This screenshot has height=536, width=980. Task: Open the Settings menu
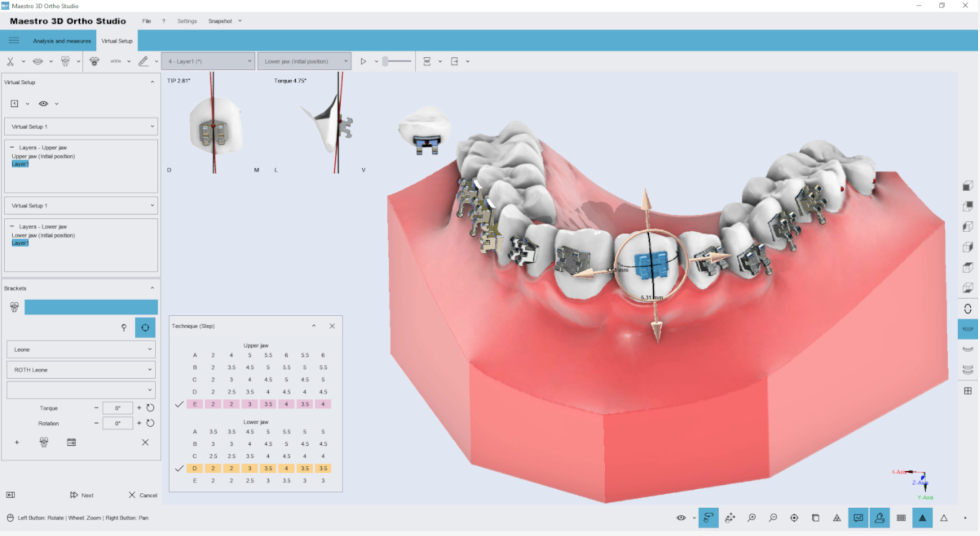pos(187,21)
